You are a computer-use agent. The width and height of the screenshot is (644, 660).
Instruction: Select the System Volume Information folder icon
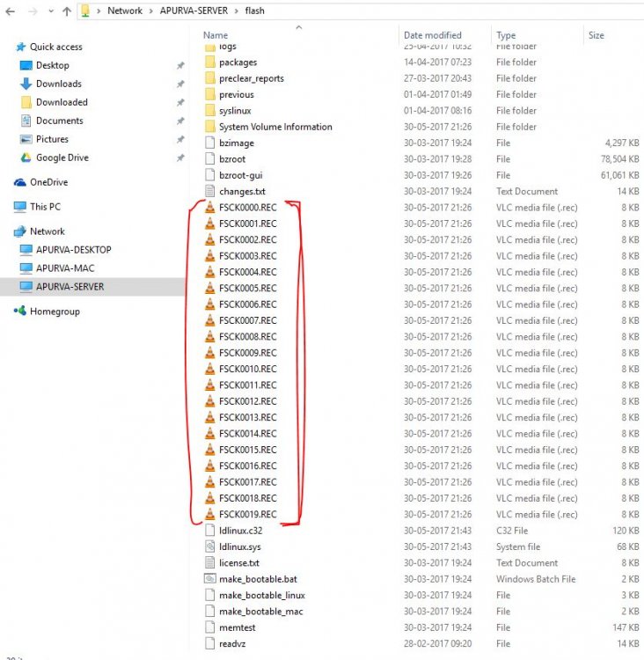(x=210, y=127)
